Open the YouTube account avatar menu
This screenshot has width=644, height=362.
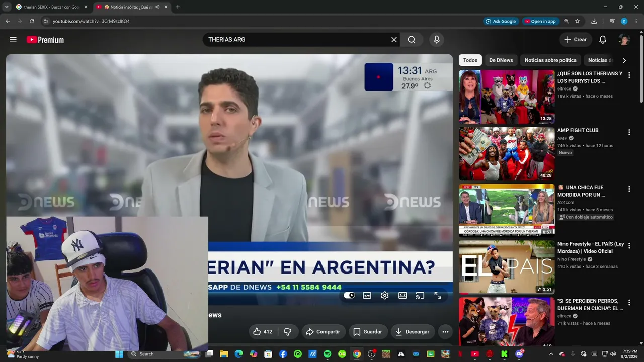[624, 40]
